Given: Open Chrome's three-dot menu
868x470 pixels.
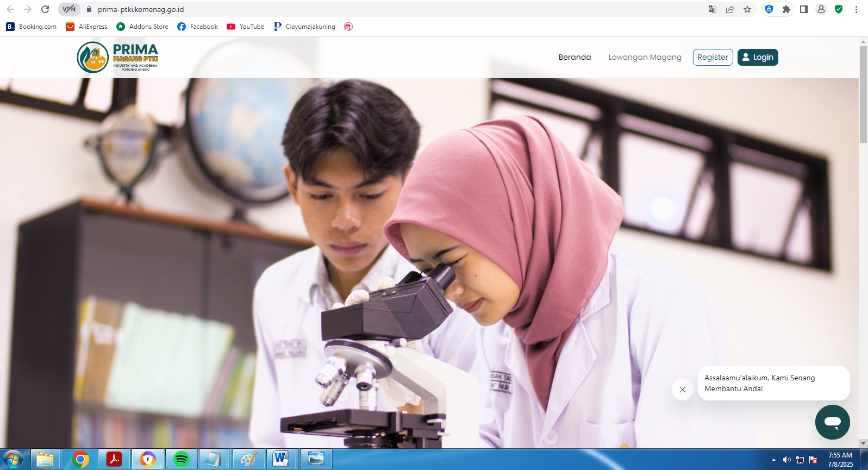Looking at the screenshot, I should pyautogui.click(x=856, y=9).
